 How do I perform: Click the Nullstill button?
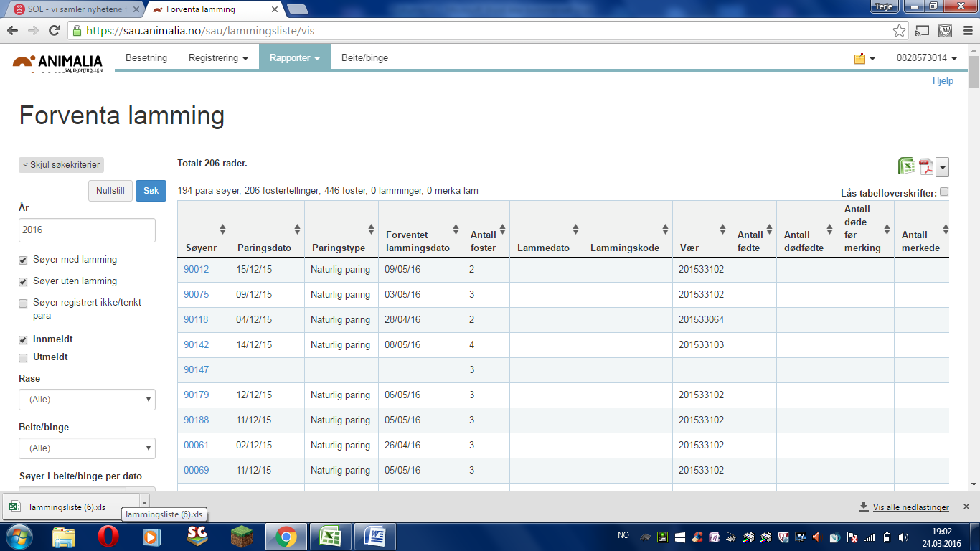[x=110, y=191]
